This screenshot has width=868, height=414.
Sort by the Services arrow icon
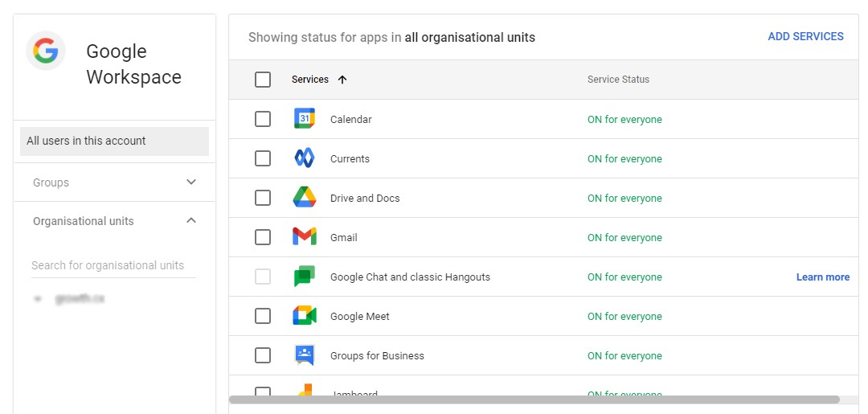click(342, 80)
